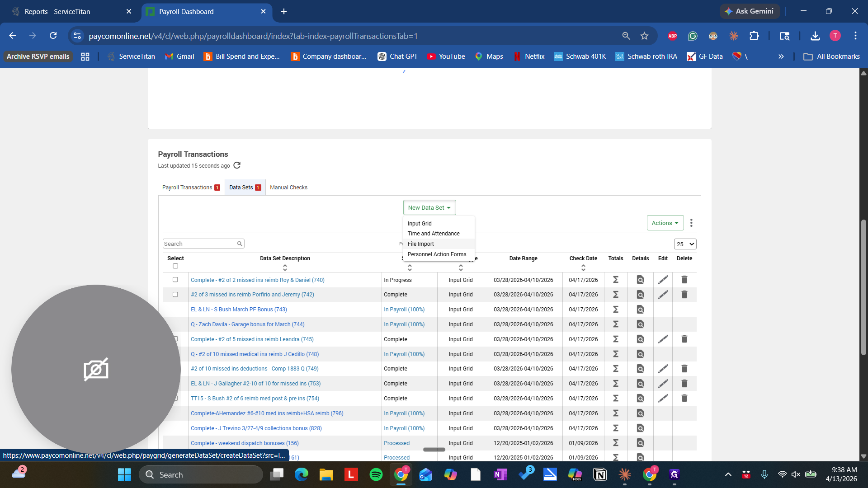Viewport: 868px width, 488px height.
Task: Tick checkbox for Porfirio and Jeremy row
Action: click(x=175, y=295)
